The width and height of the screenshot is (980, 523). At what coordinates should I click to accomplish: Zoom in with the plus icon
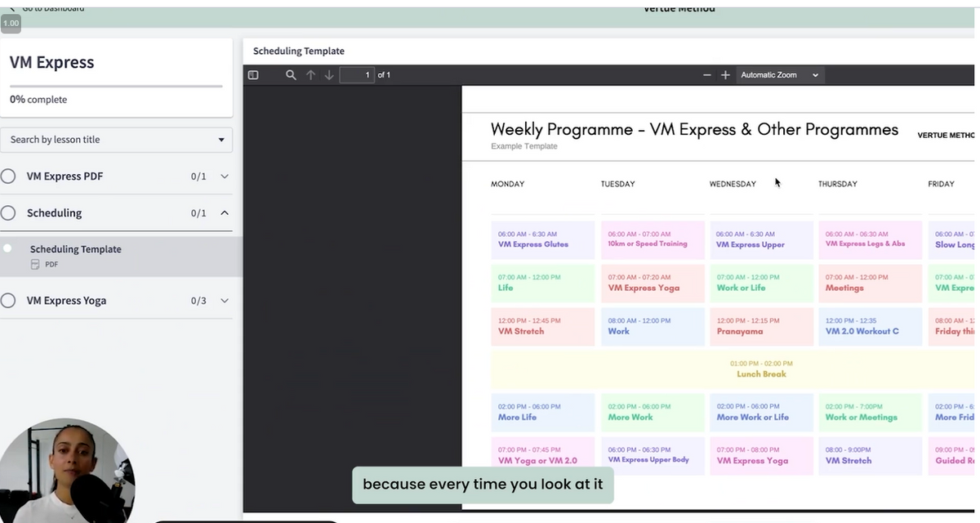coord(725,75)
